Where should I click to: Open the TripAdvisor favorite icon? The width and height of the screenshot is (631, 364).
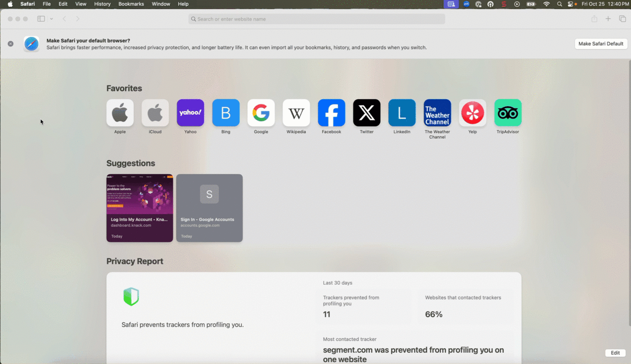coord(508,113)
